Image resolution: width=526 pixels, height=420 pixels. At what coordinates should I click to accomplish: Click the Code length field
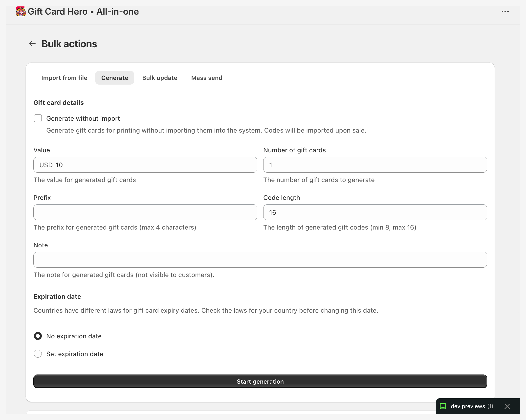tap(375, 212)
